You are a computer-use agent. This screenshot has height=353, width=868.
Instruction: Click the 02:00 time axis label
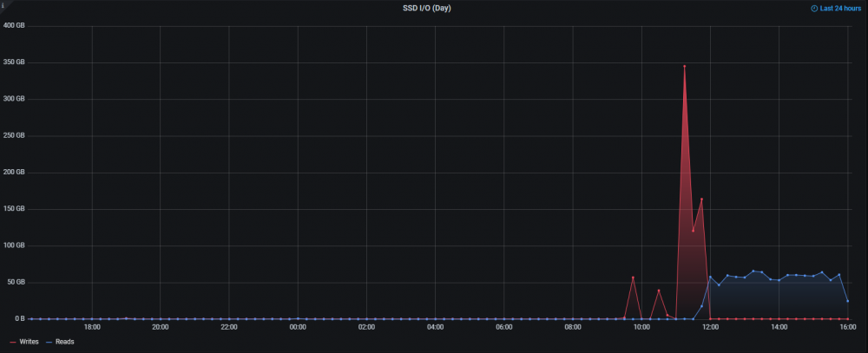coord(366,328)
